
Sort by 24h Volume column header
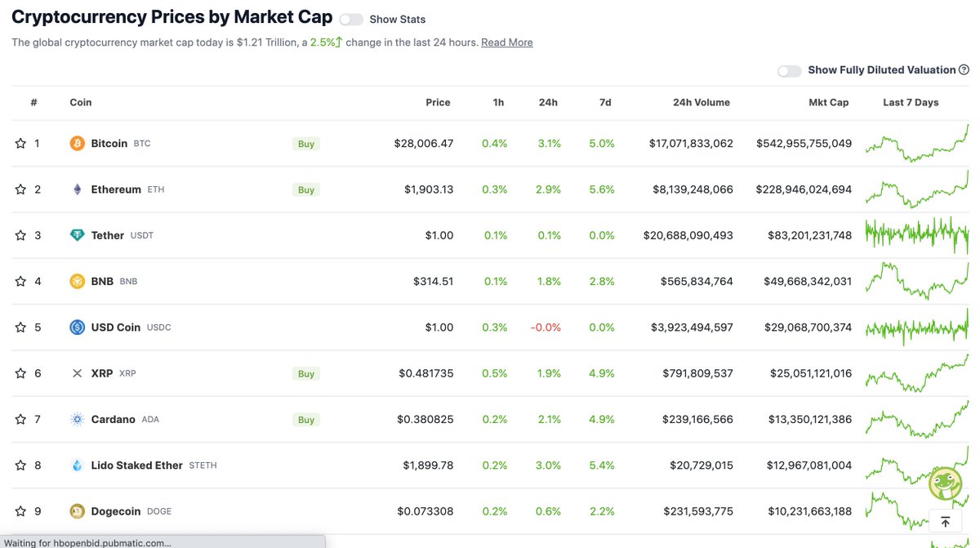(702, 103)
